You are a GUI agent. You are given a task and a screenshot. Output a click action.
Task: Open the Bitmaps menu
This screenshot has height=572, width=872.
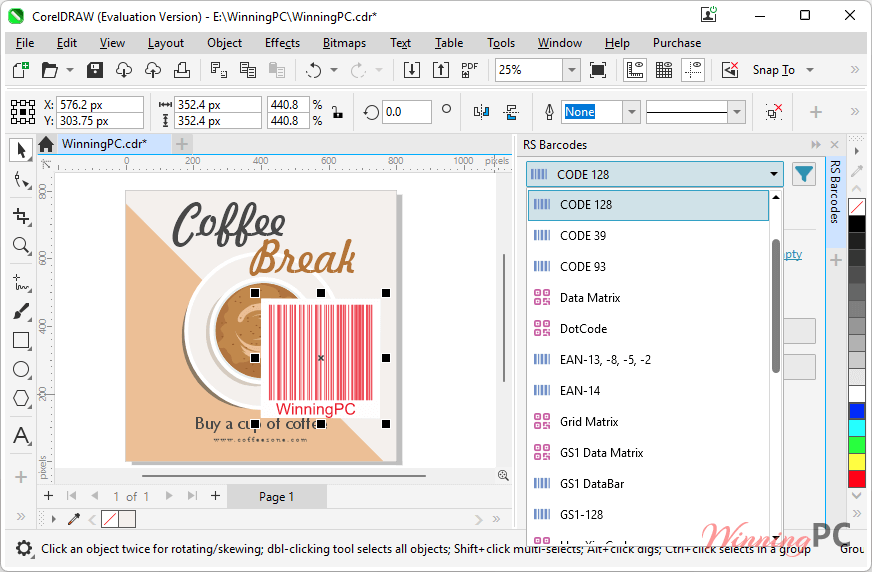[344, 43]
